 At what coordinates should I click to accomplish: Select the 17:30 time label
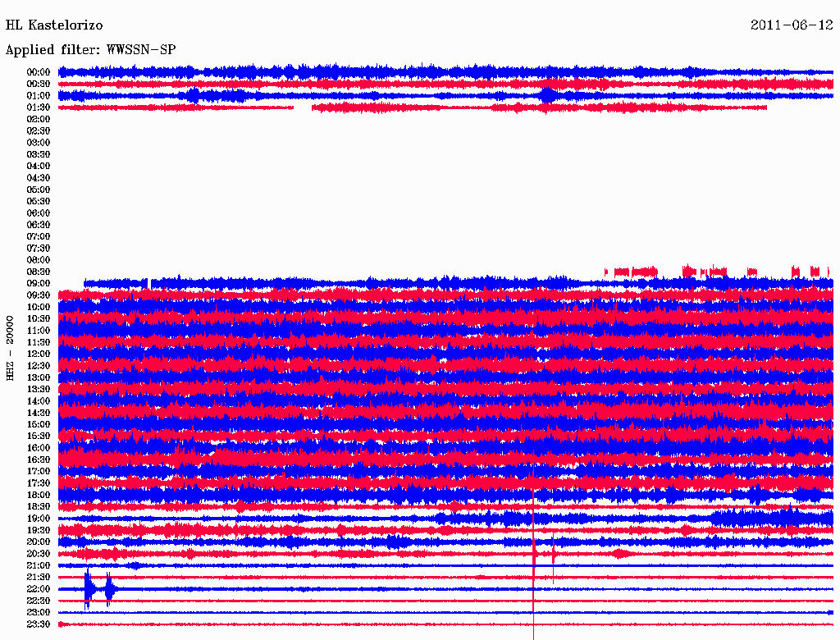click(x=39, y=483)
